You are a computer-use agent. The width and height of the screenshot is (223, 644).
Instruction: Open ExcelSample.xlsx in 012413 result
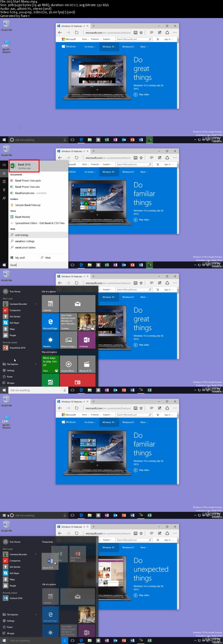38,193
